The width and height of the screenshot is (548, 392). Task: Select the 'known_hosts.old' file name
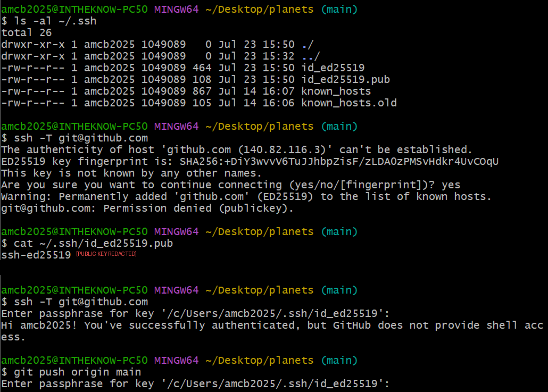[x=349, y=103]
